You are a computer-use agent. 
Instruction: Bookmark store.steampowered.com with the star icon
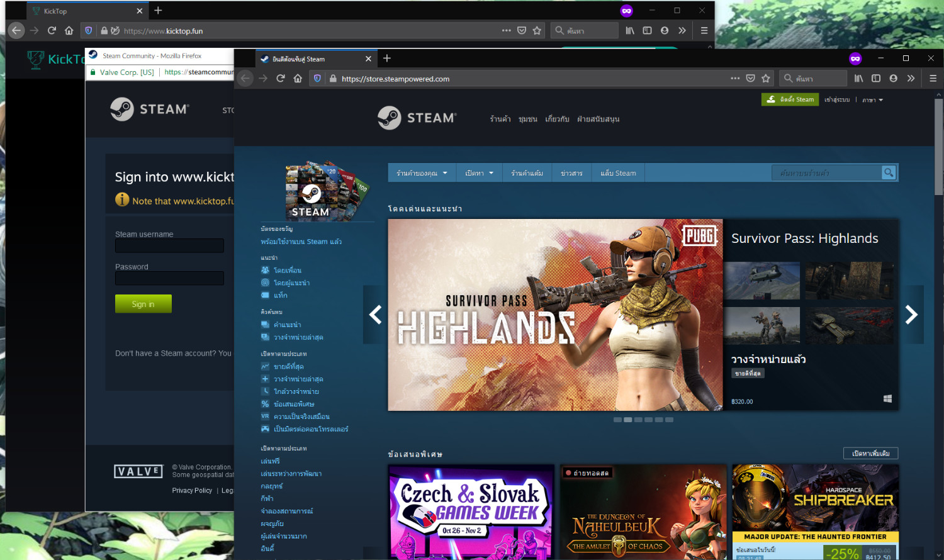tap(766, 79)
